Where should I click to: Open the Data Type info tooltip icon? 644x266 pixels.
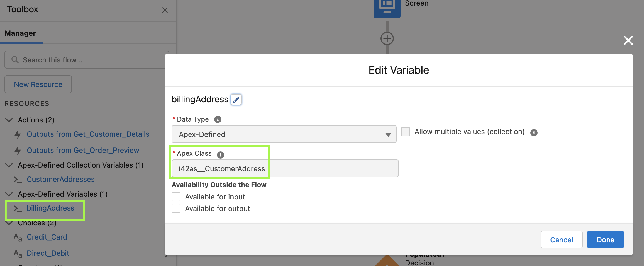[218, 119]
